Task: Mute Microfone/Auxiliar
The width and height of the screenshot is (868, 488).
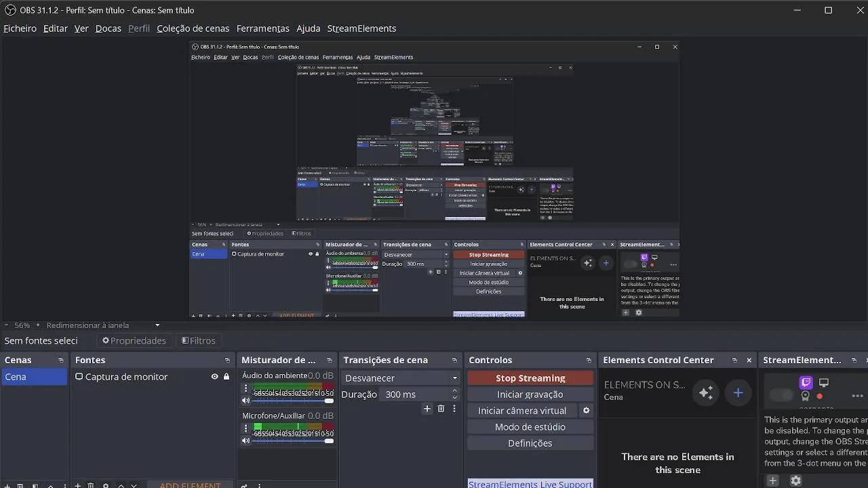Action: pos(246,441)
